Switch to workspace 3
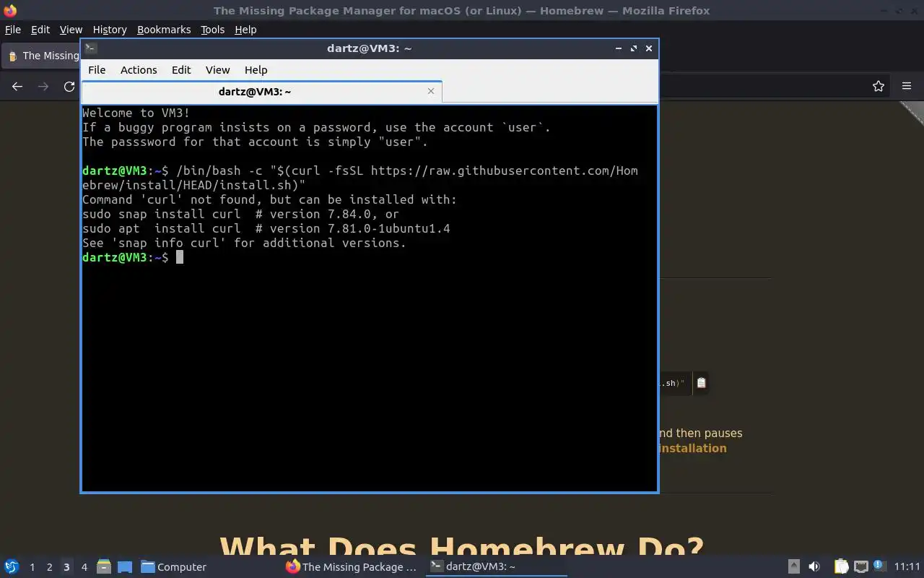The image size is (924, 578). [66, 567]
